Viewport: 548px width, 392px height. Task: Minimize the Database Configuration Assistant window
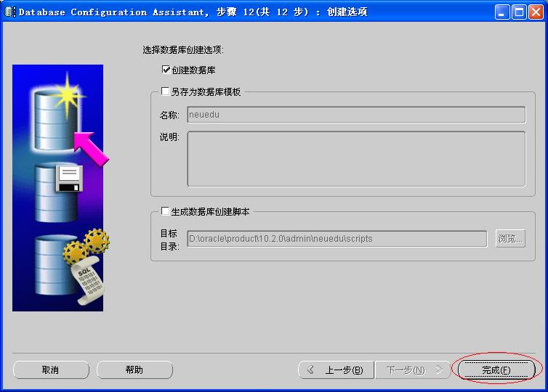tap(502, 12)
